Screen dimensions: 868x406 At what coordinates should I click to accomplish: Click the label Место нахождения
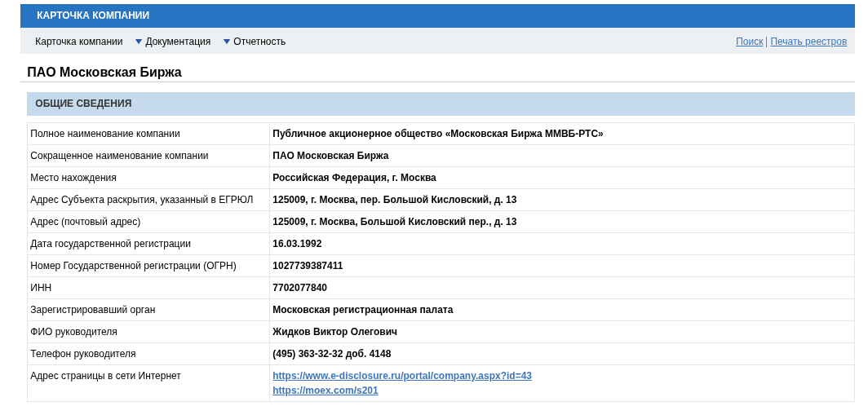pyautogui.click(x=73, y=178)
